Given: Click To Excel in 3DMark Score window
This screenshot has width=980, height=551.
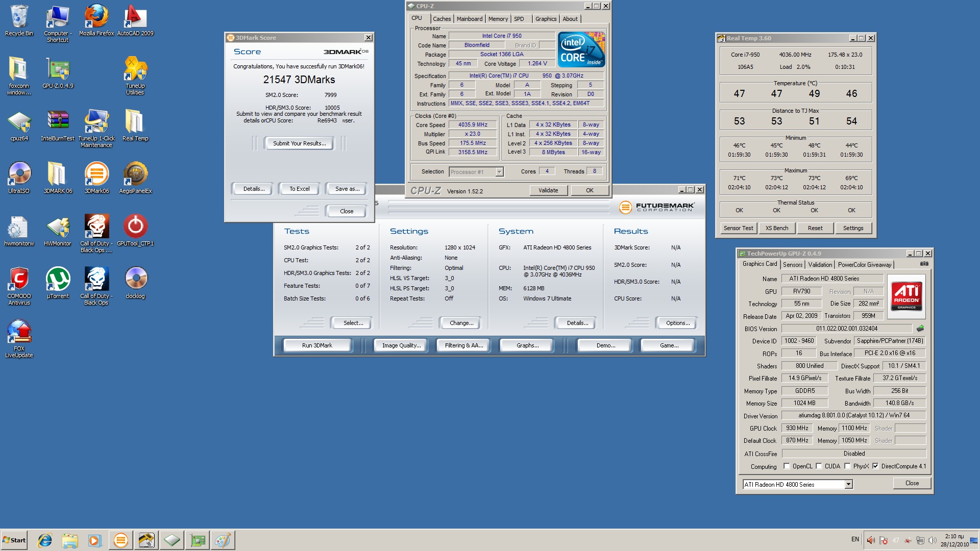Looking at the screenshot, I should click(299, 189).
